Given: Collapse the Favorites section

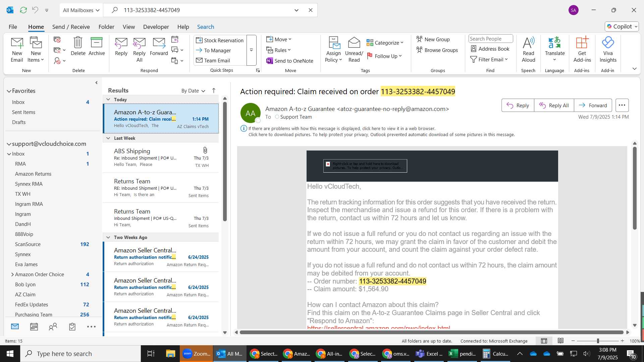Looking at the screenshot, I should click(x=9, y=91).
